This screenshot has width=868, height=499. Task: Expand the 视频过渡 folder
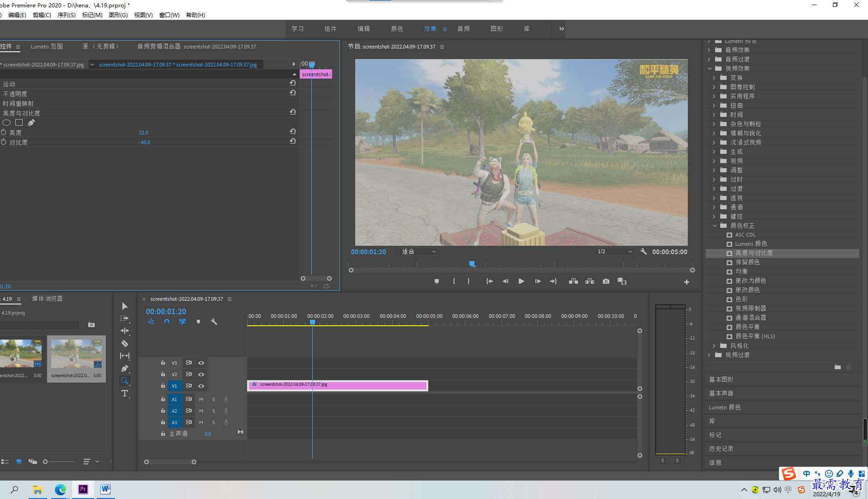coord(710,355)
